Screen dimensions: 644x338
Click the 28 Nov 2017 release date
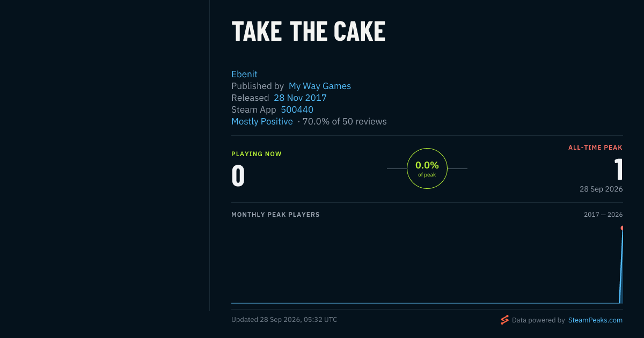300,98
